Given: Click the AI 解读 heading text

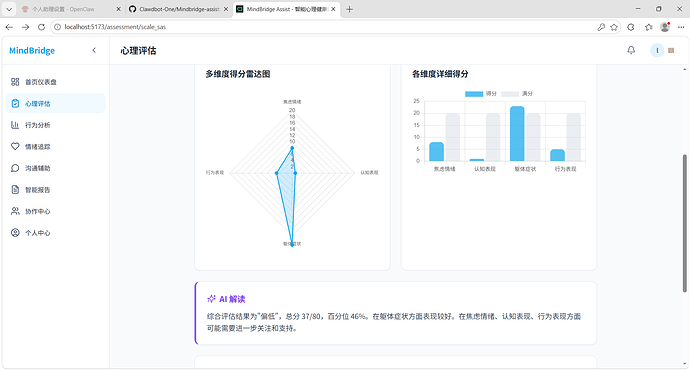Looking at the screenshot, I should [232, 299].
